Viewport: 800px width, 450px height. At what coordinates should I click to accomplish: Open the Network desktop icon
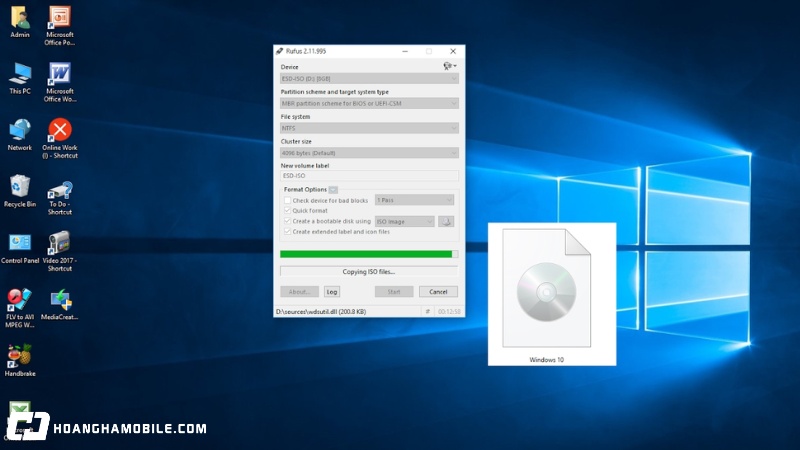(x=19, y=134)
